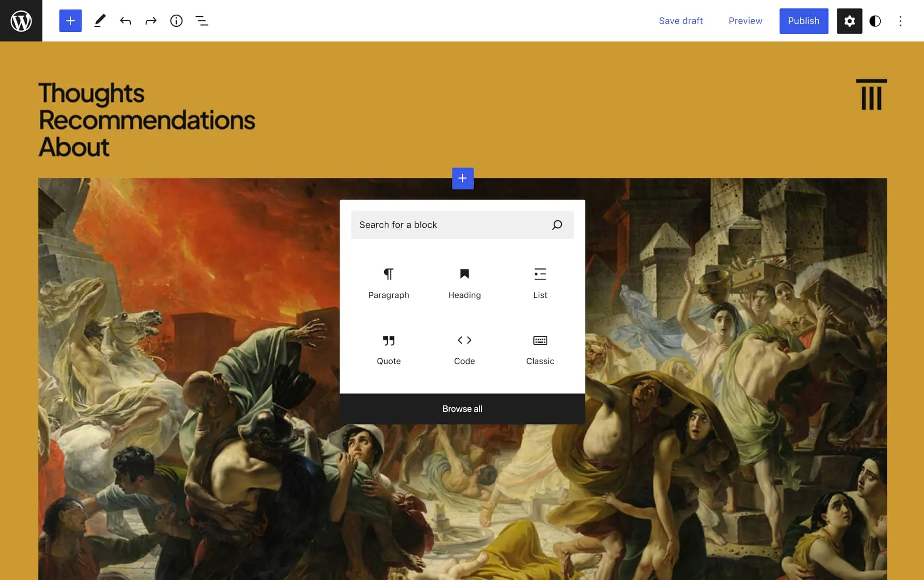Save draft via Save draft button

click(681, 21)
